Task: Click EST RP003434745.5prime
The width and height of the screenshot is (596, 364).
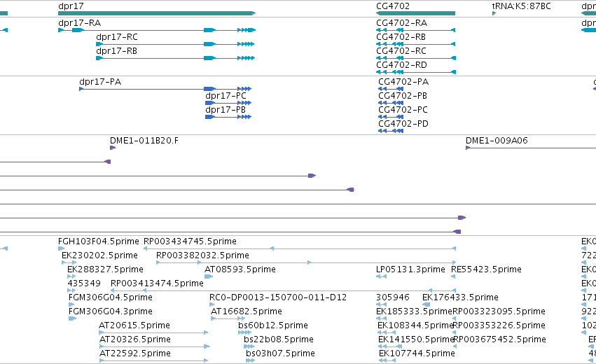Action: (300, 248)
